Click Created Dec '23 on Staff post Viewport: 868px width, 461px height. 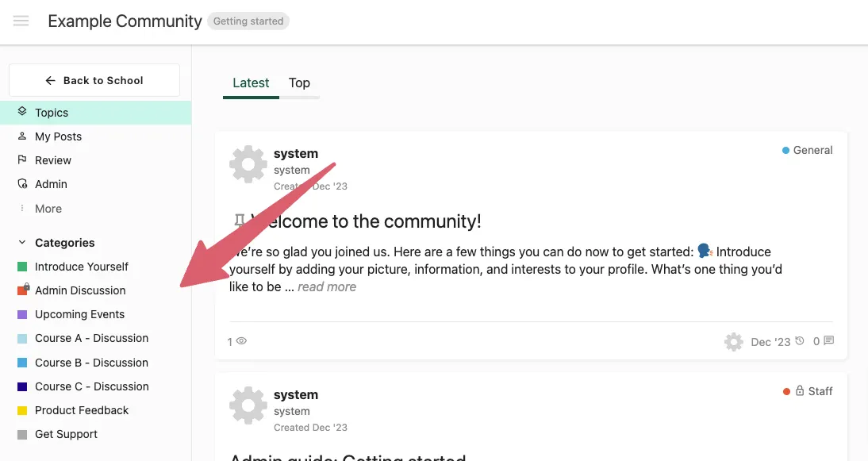310,427
